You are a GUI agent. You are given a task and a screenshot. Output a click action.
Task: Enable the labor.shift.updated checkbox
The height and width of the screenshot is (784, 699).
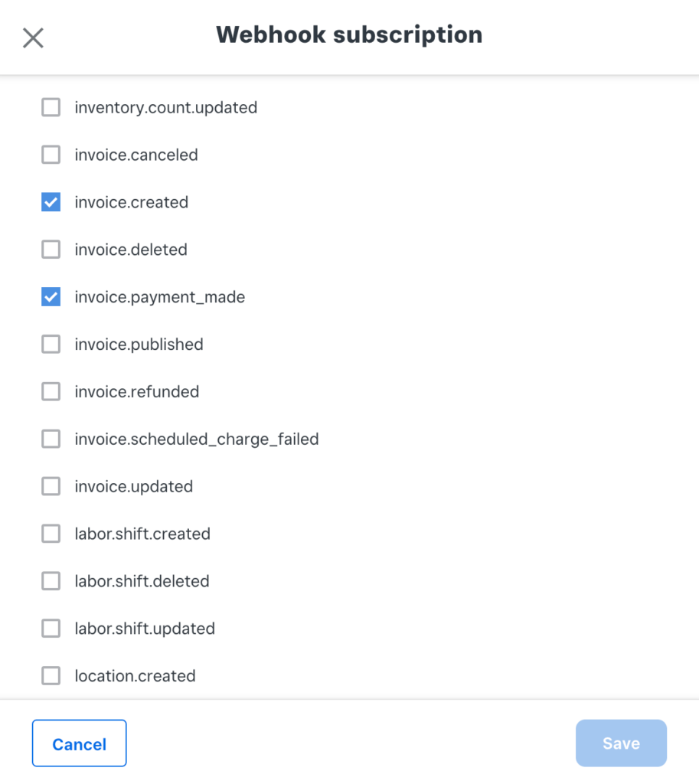tap(51, 628)
